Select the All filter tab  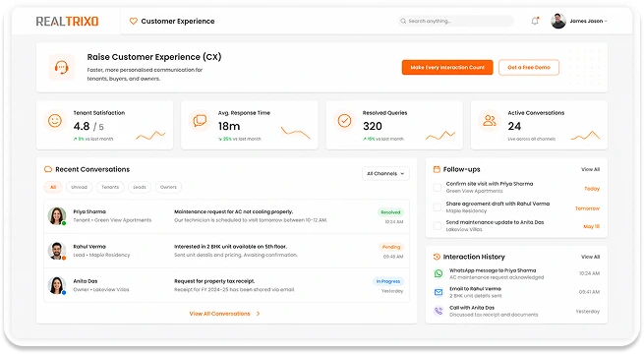[53, 187]
